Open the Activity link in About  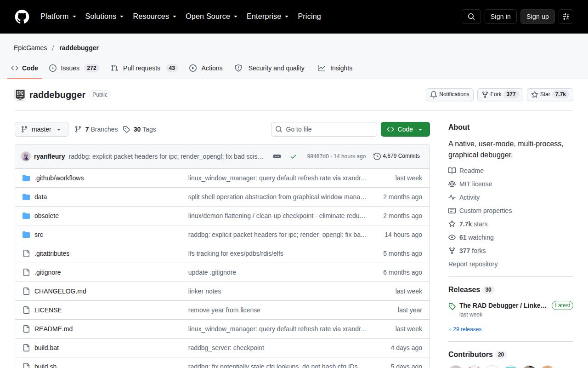(464, 197)
